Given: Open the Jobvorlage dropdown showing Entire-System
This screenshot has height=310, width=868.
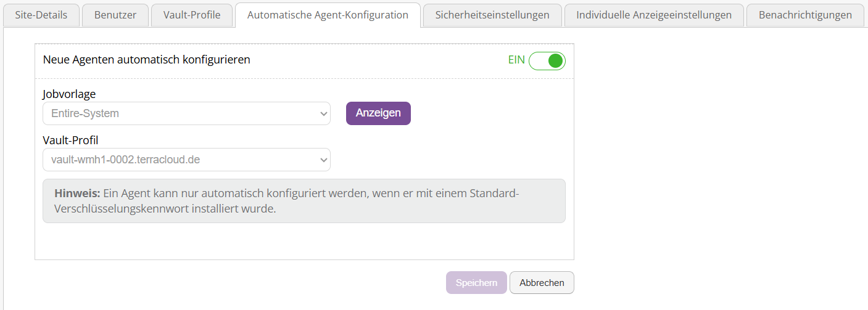Looking at the screenshot, I should pos(186,113).
